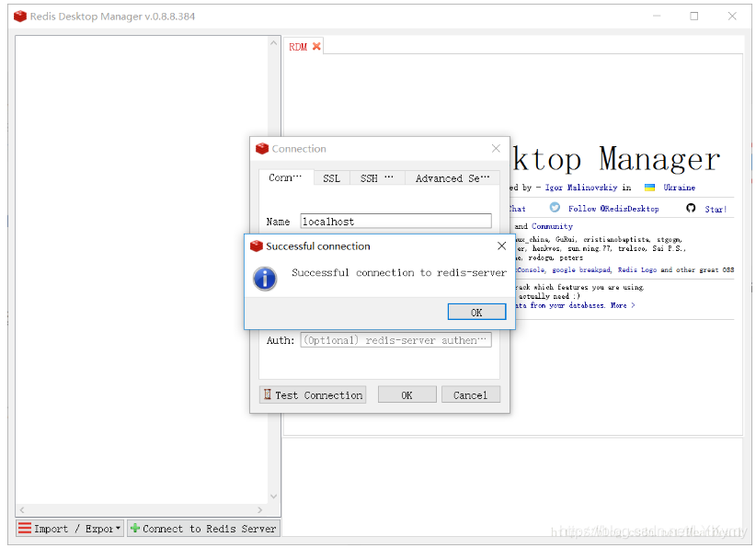Switch to the SSL tab
Screen dimensions: 756x548
click(331, 177)
